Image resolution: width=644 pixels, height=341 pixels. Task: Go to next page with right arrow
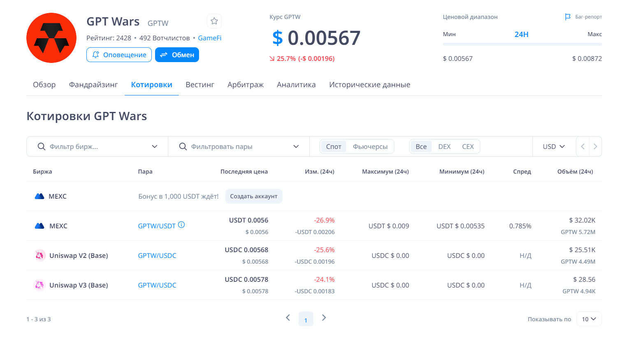click(324, 318)
